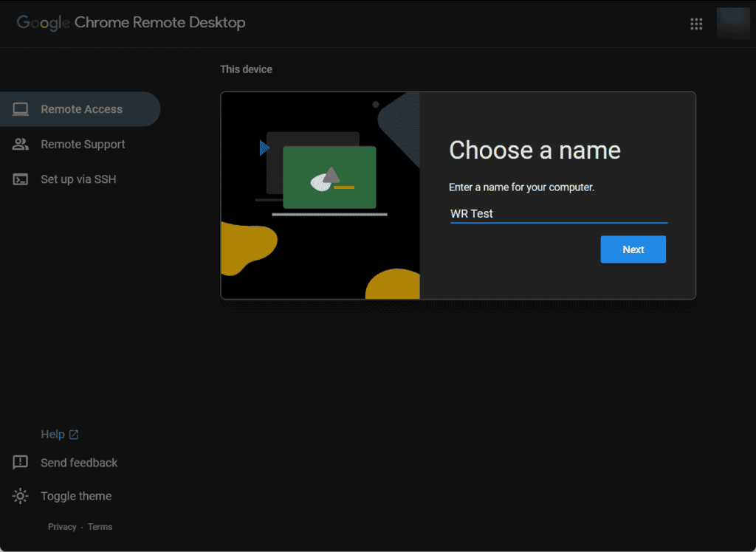The height and width of the screenshot is (552, 756).
Task: Click Enter a name for your computer text
Action: (521, 187)
